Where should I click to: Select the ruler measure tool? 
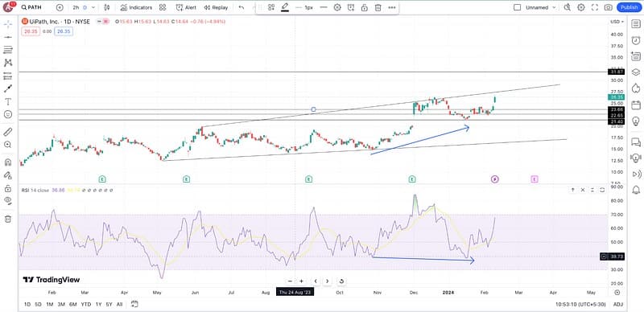coord(8,132)
